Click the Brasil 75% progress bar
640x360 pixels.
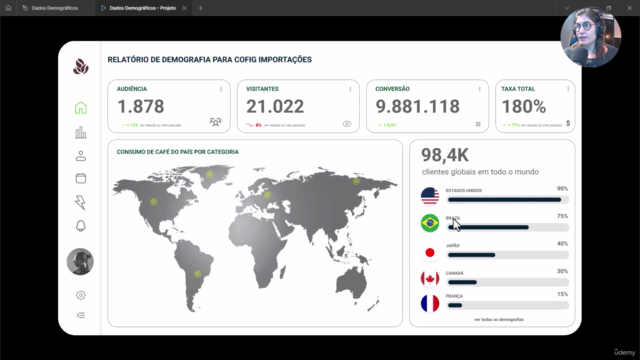508,227
